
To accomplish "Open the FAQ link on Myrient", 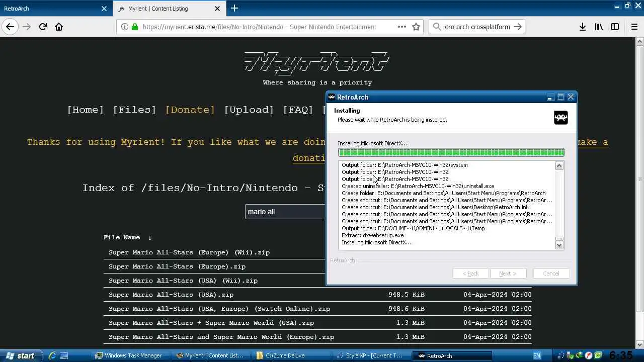I will 298,110.
